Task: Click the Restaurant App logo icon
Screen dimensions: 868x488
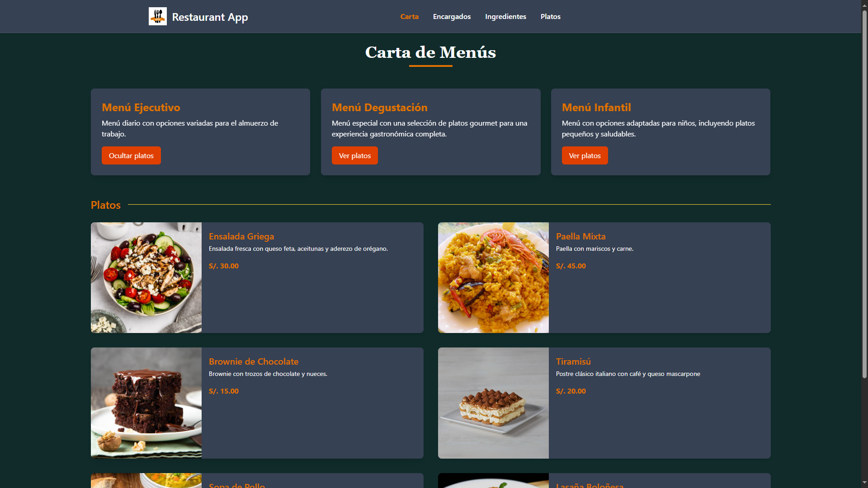Action: (x=157, y=16)
